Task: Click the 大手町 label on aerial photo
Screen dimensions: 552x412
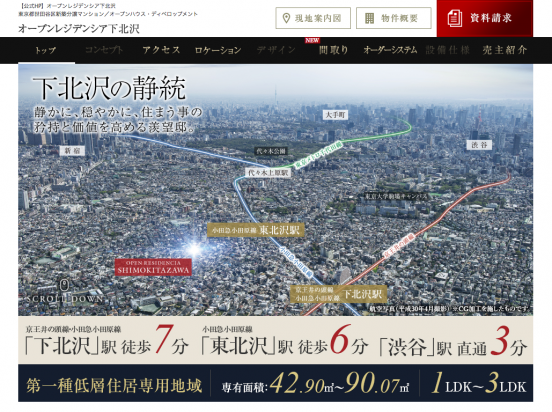Action: point(335,115)
